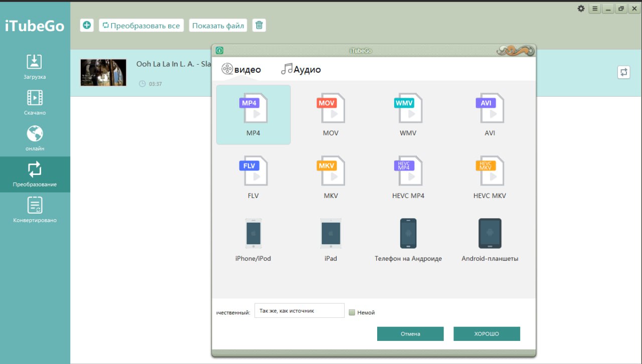Viewport: 642px width, 364px height.
Task: Select the iPhone/iPod device preset
Action: click(253, 240)
